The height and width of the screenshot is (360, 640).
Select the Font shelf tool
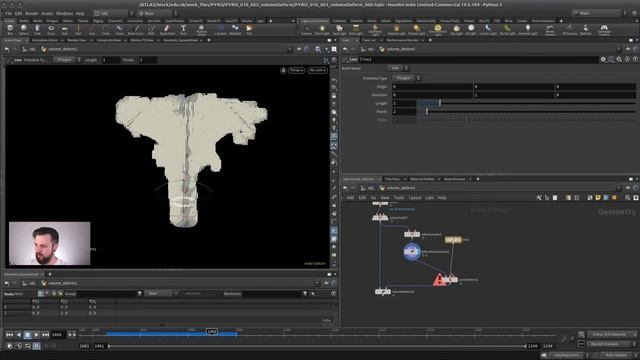[183, 29]
